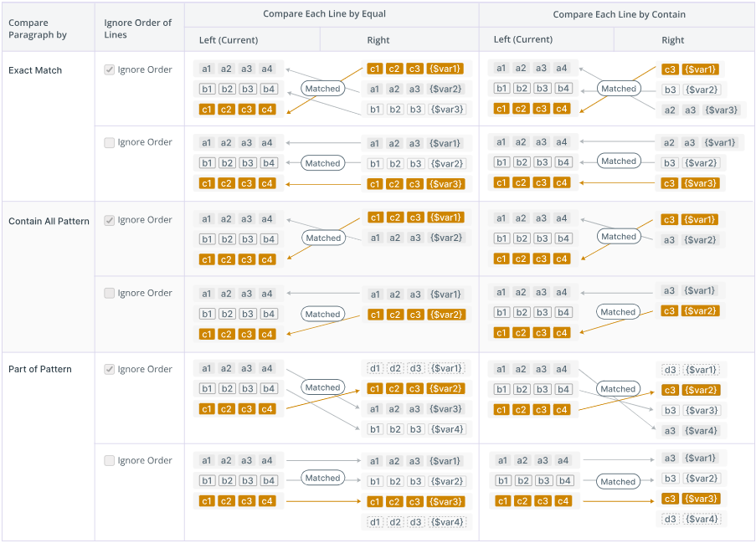Click the Part of Pattern row label
This screenshot has width=756, height=543.
(x=40, y=370)
